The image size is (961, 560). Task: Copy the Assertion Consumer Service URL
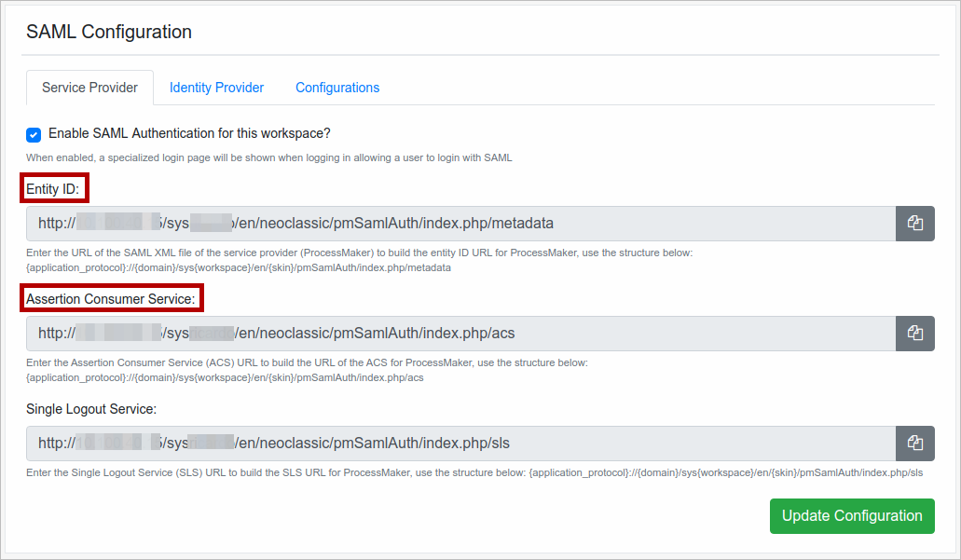tap(914, 334)
